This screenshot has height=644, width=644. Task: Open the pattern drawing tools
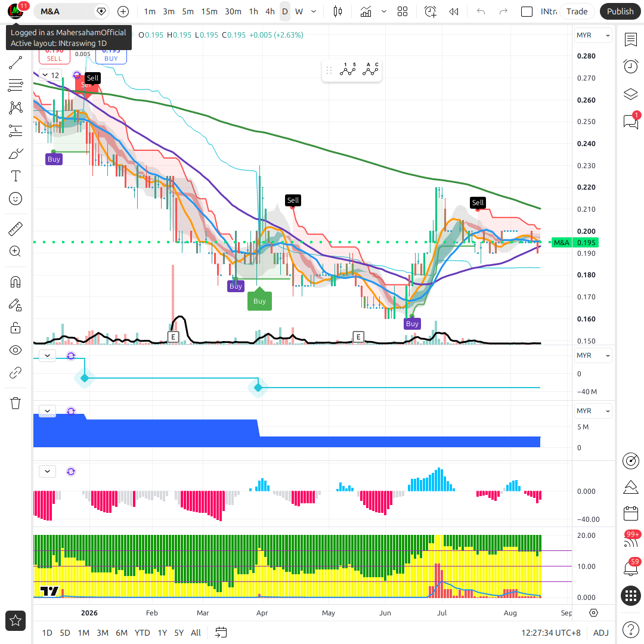tap(16, 108)
